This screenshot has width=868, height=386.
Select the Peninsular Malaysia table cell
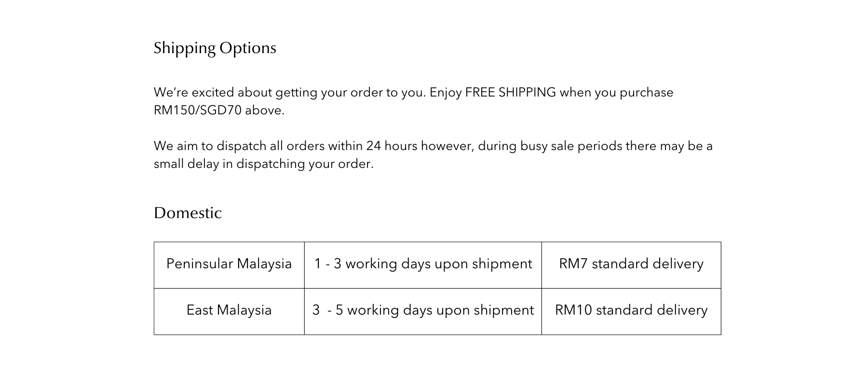(229, 264)
